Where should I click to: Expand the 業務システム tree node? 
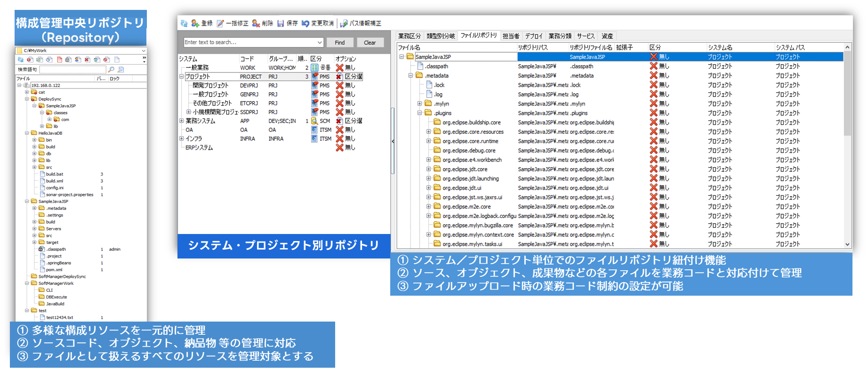pyautogui.click(x=181, y=121)
